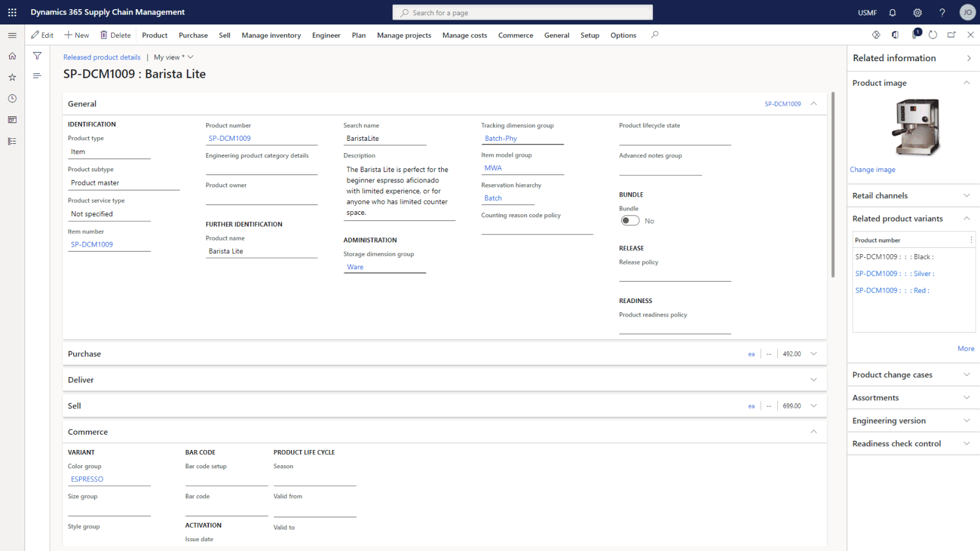The image size is (980, 551).
Task: Open the Home icon in sidebar
Action: coord(12,56)
